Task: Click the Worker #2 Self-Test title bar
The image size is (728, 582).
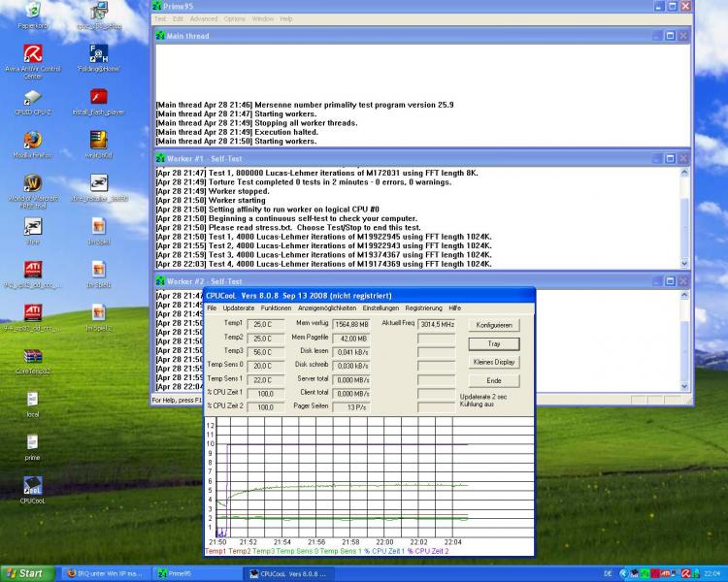Action: pos(421,281)
